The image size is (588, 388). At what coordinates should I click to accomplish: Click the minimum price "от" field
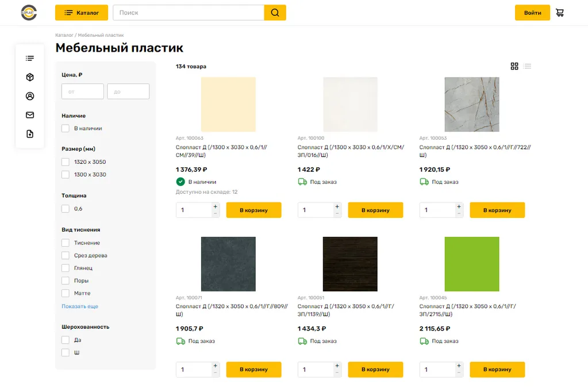[83, 91]
